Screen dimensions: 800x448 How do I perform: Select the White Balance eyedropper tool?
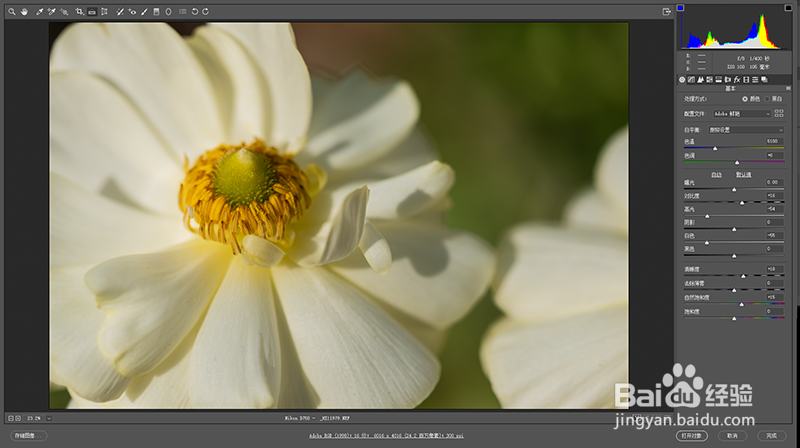39,12
